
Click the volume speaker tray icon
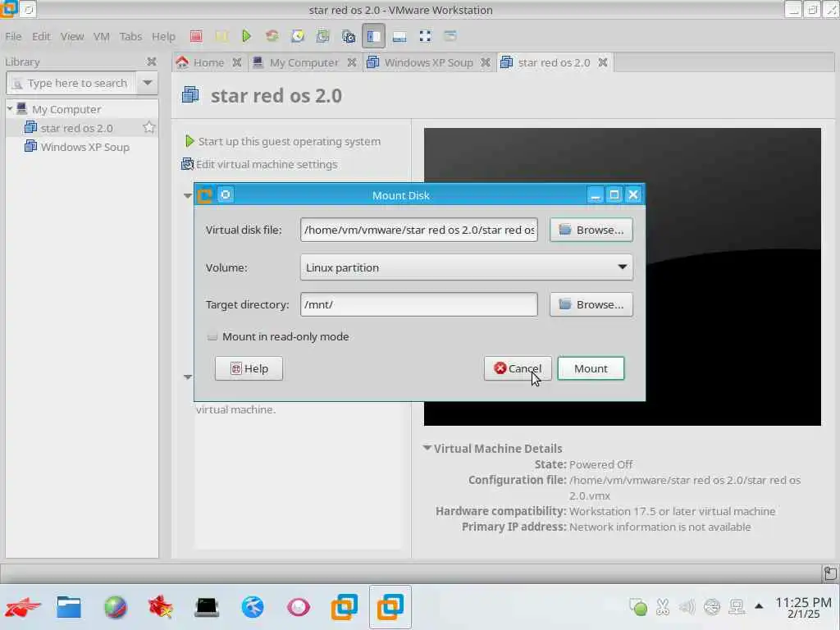tap(687, 607)
